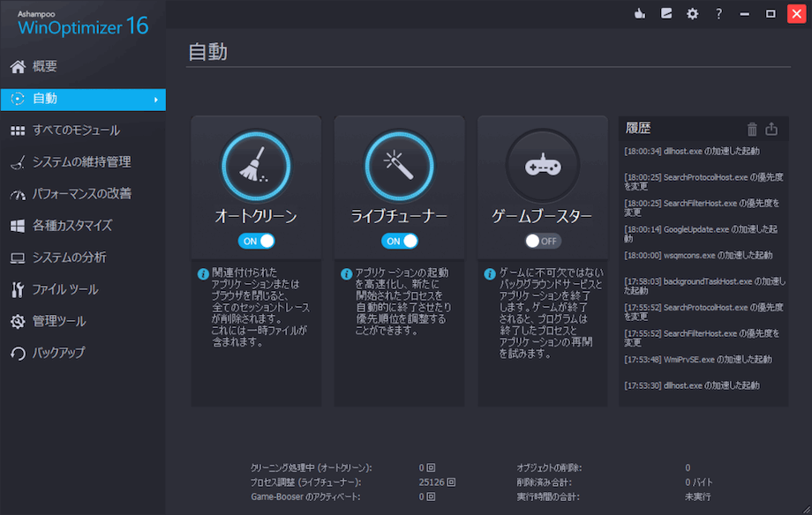The height and width of the screenshot is (515, 812).
Task: Click the 概要 home icon
Action: tap(18, 67)
